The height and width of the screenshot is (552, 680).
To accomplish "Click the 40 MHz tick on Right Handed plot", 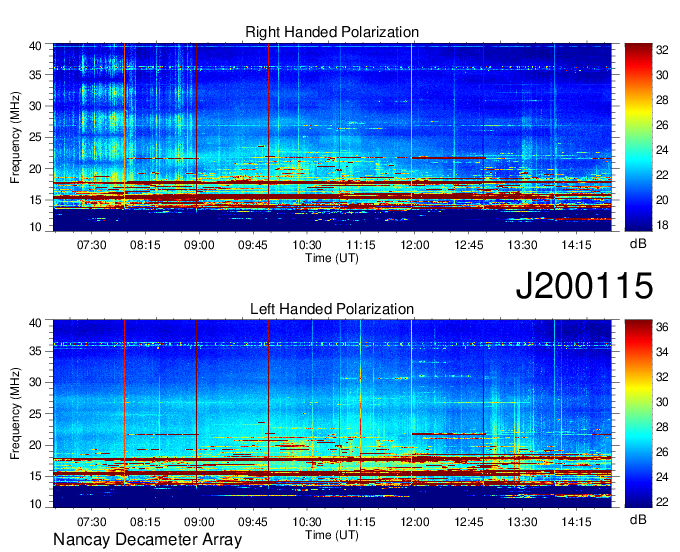I will click(x=35, y=46).
